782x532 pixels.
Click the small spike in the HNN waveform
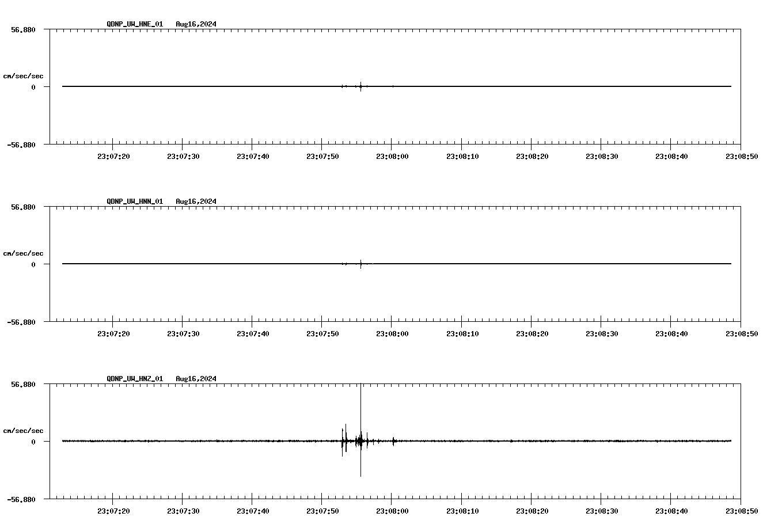360,264
